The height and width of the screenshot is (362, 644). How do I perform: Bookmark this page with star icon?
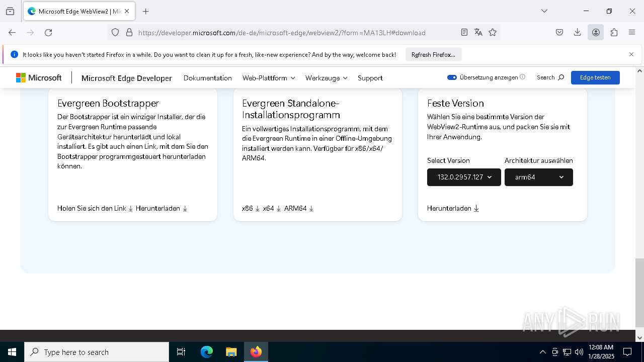pos(493,32)
